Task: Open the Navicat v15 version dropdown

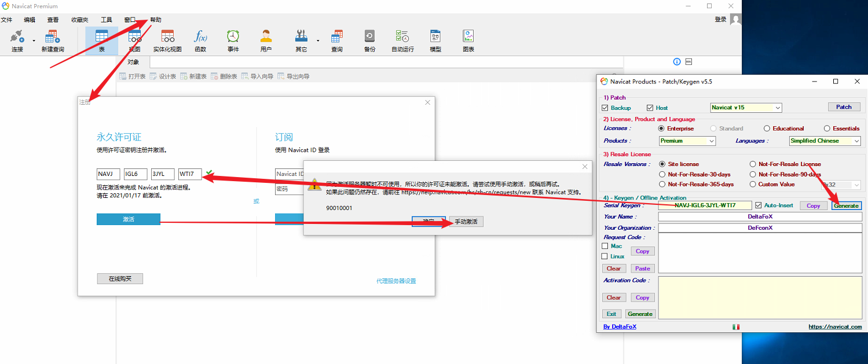Action: click(746, 108)
